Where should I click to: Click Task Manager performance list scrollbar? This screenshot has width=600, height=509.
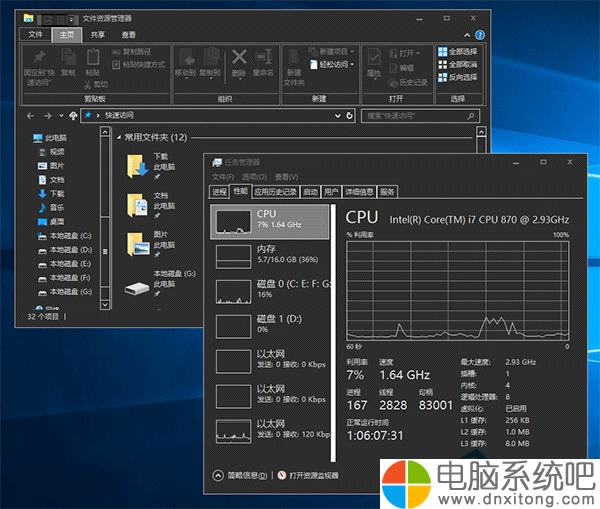pyautogui.click(x=333, y=333)
